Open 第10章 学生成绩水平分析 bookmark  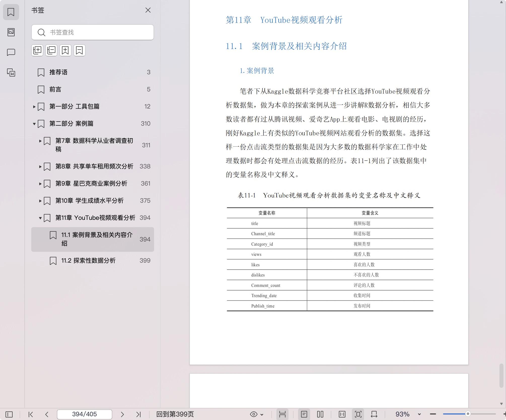point(89,201)
